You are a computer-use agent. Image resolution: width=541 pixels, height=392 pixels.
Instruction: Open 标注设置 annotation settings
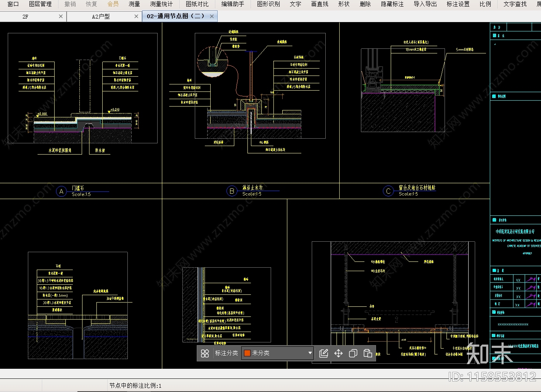point(458,4)
